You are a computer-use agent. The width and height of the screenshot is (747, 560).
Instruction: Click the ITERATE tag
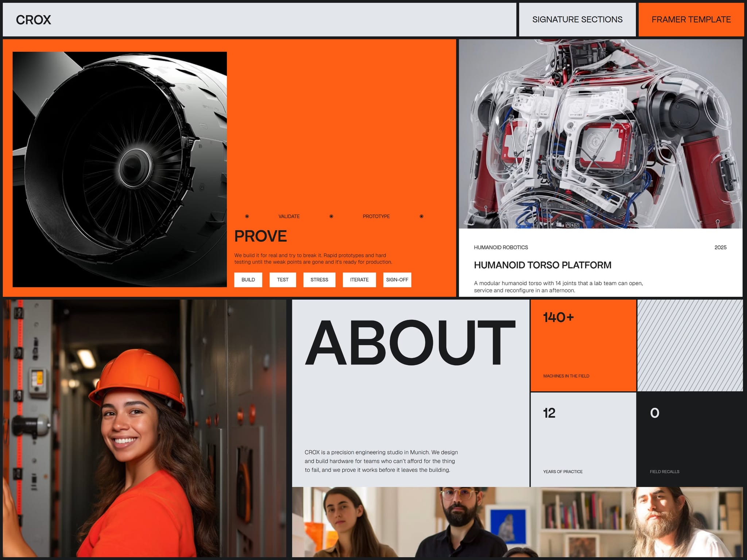point(359,280)
